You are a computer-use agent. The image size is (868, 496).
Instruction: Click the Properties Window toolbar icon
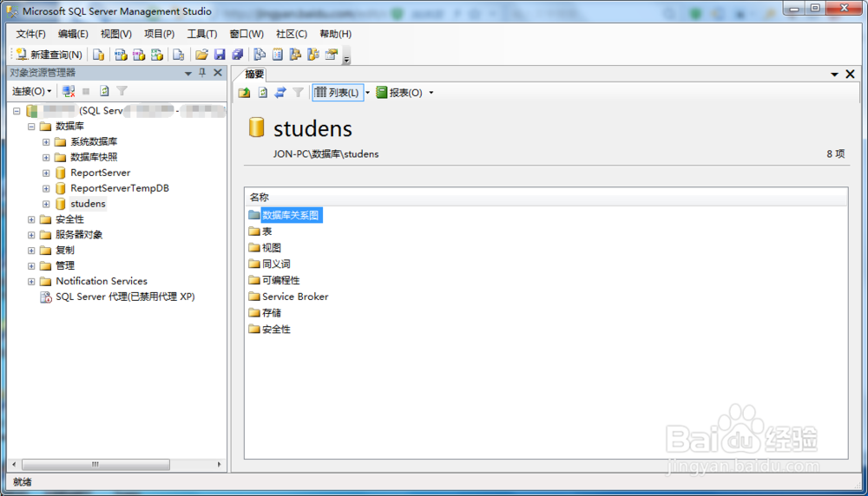click(332, 54)
